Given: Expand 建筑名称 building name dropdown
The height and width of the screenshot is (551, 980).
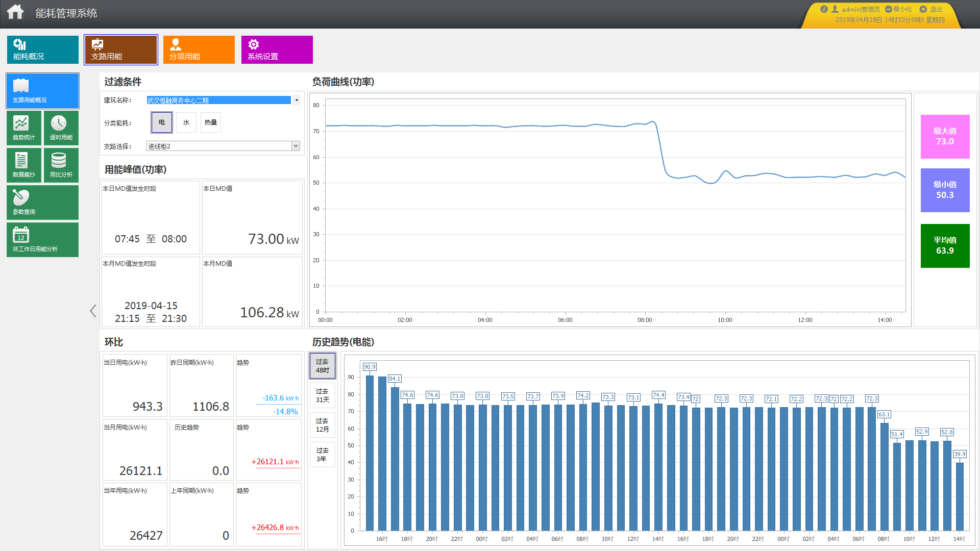Looking at the screenshot, I should (x=297, y=100).
